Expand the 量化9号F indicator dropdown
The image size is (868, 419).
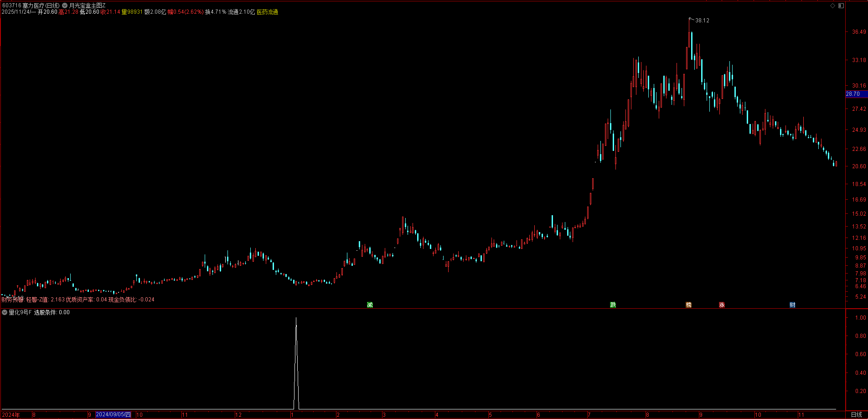coord(5,312)
